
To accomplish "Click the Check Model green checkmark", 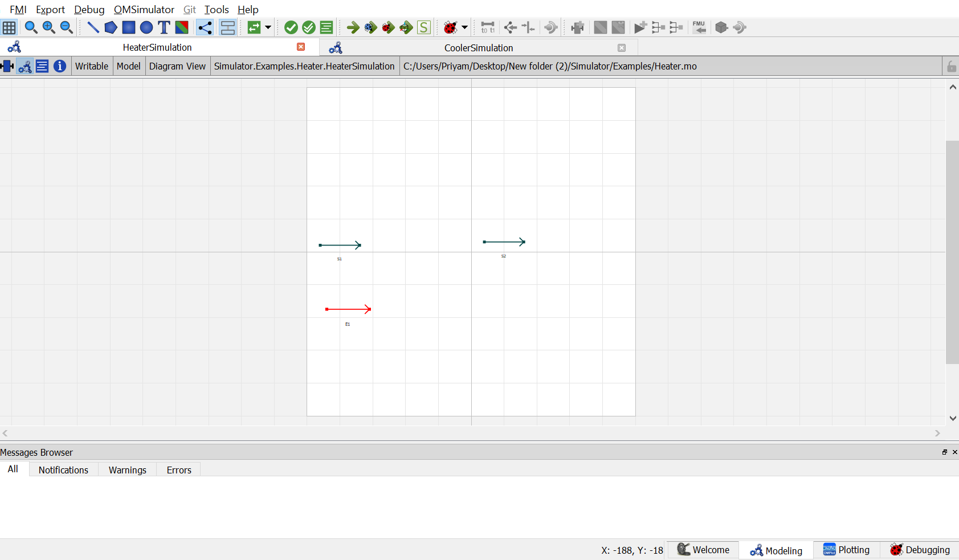I will coord(291,27).
